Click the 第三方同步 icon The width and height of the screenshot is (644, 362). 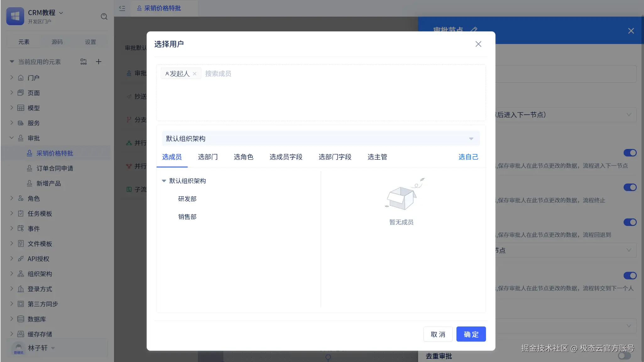click(20, 304)
